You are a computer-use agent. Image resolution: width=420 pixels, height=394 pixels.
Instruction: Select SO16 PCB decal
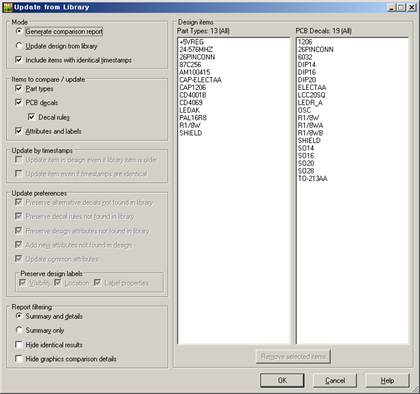(306, 156)
